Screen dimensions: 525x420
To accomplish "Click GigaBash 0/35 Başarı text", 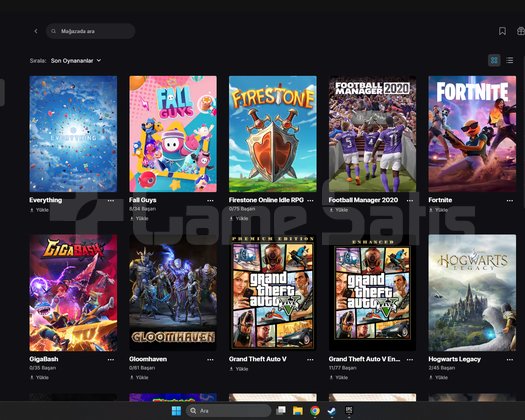I will click(x=43, y=368).
